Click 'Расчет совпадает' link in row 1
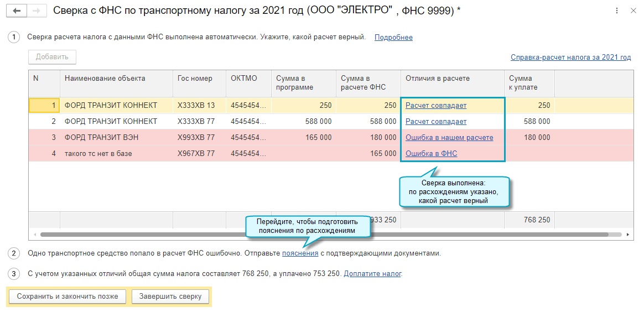This screenshot has height=312, width=644. click(x=436, y=105)
